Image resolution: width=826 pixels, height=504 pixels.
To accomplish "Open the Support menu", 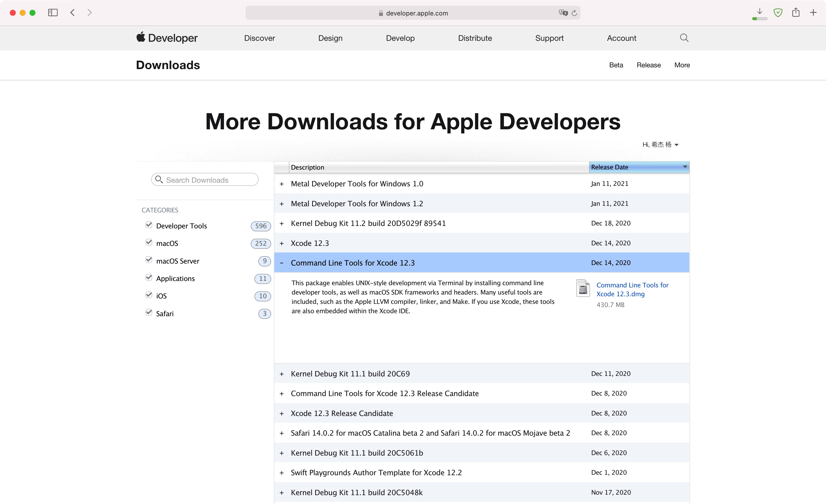I will 549,38.
